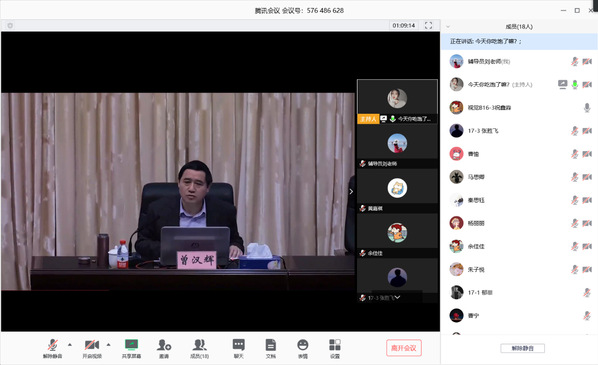Click the down chevron under participant thumbnails
The height and width of the screenshot is (365, 598).
click(x=397, y=297)
